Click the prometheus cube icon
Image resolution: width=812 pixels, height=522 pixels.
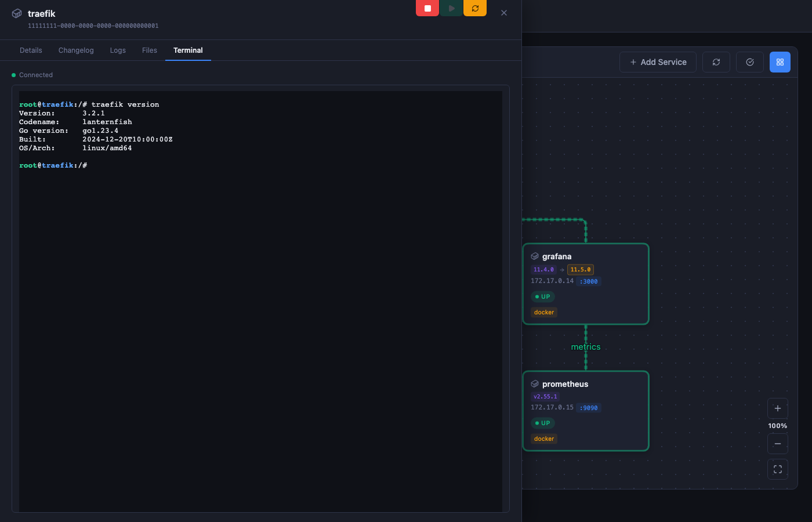(535, 384)
